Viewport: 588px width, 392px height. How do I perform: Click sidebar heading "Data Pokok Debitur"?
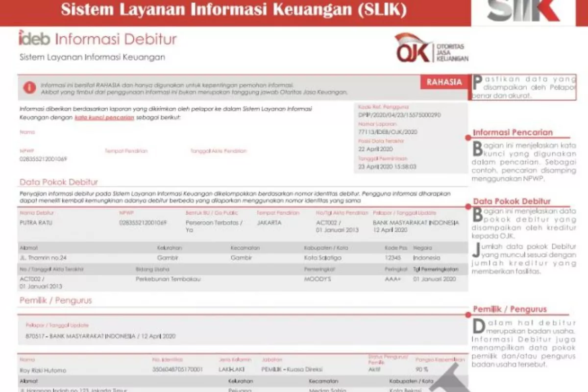point(512,201)
